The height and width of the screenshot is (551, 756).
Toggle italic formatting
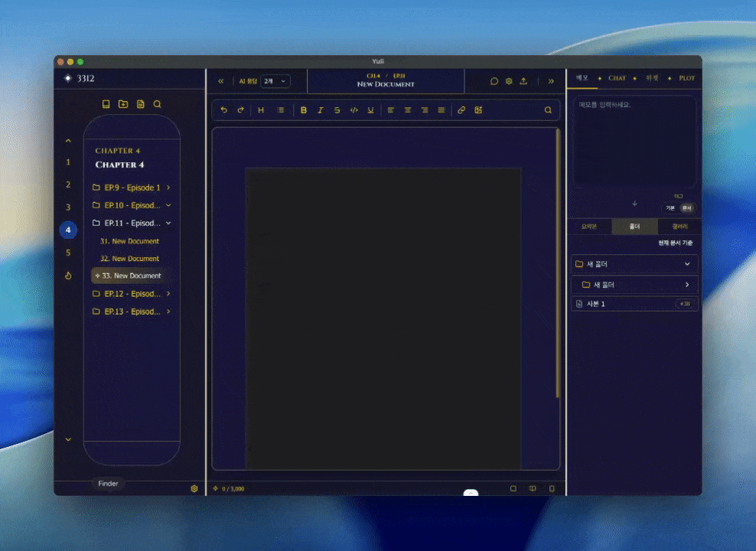coord(320,110)
